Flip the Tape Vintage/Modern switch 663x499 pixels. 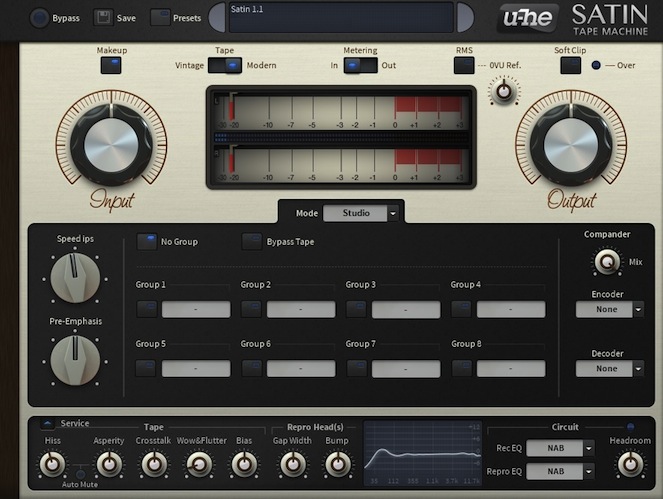pyautogui.click(x=225, y=66)
